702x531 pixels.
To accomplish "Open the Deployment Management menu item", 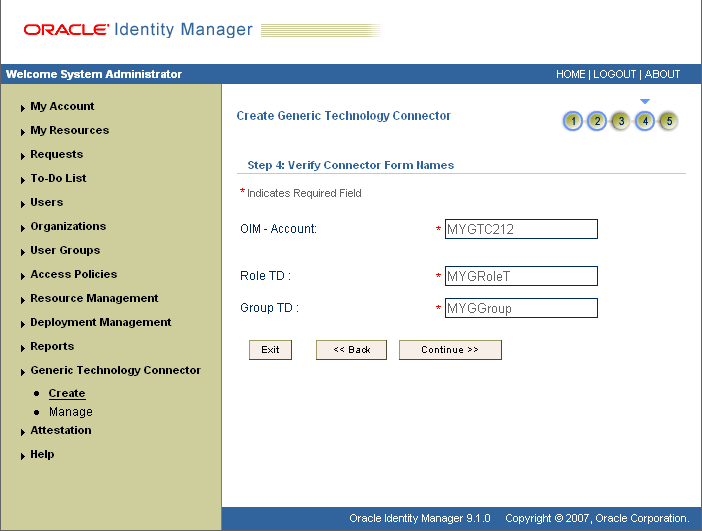I will (x=101, y=322).
